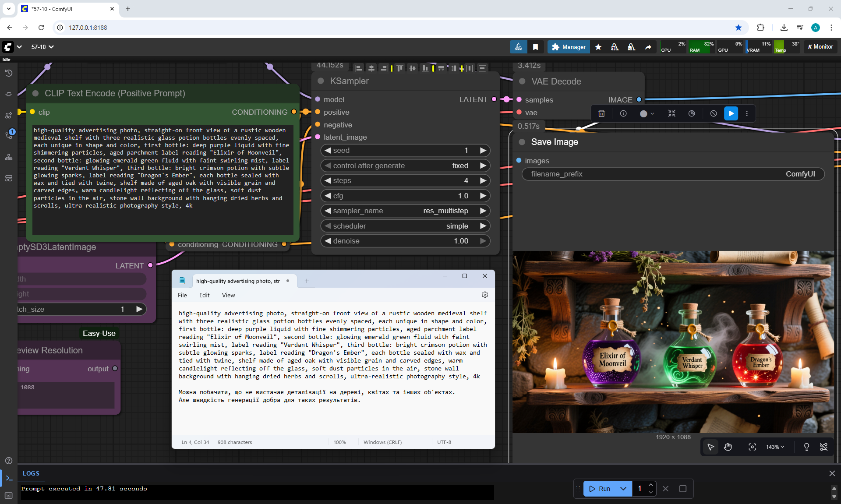The image size is (841, 504).
Task: Bypass node using crossed-circle icon
Action: (714, 113)
